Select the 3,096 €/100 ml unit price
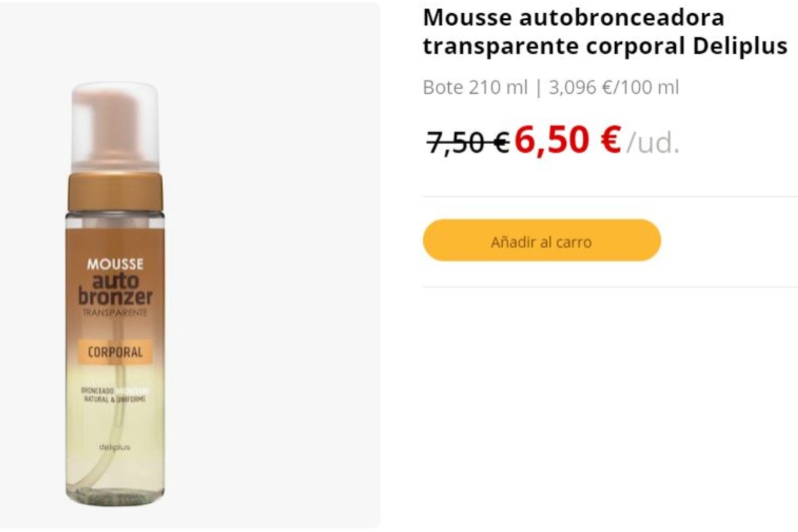This screenshot has height=532, width=798. (614, 87)
